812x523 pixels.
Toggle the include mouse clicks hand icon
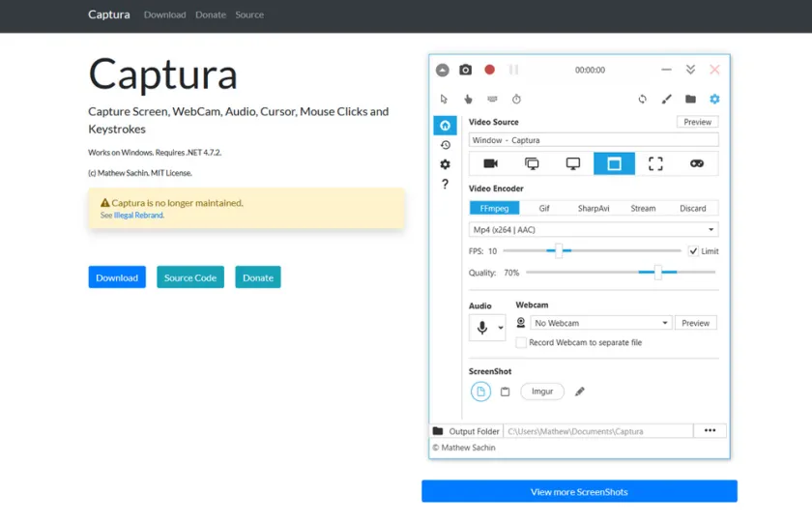point(468,99)
